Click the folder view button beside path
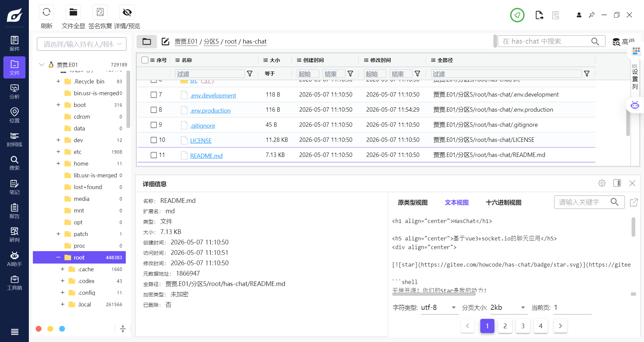The width and height of the screenshot is (644, 342). tap(147, 42)
